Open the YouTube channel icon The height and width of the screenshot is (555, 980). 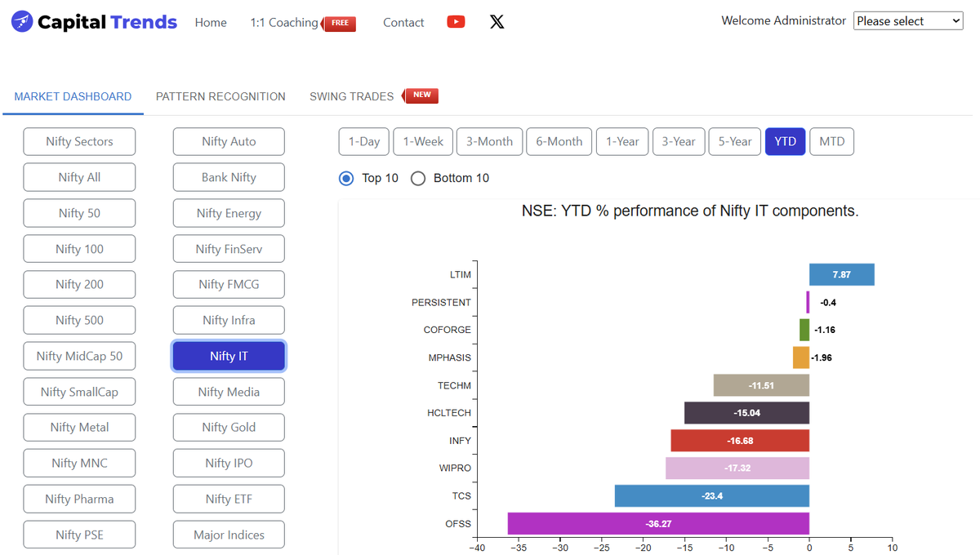point(456,22)
